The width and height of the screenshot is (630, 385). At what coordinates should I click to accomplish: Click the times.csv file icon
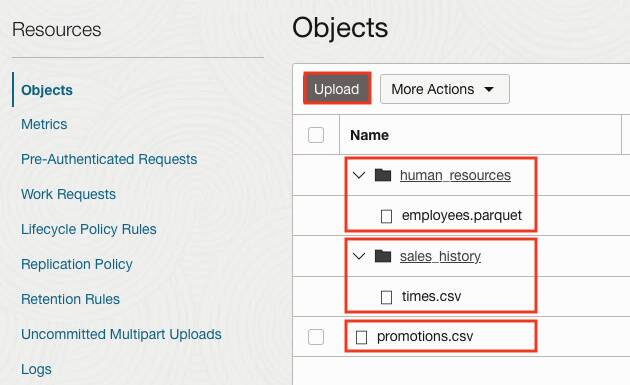(386, 297)
